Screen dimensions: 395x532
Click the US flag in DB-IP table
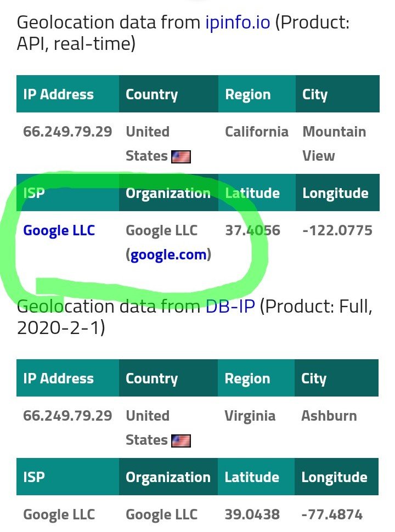pyautogui.click(x=181, y=441)
